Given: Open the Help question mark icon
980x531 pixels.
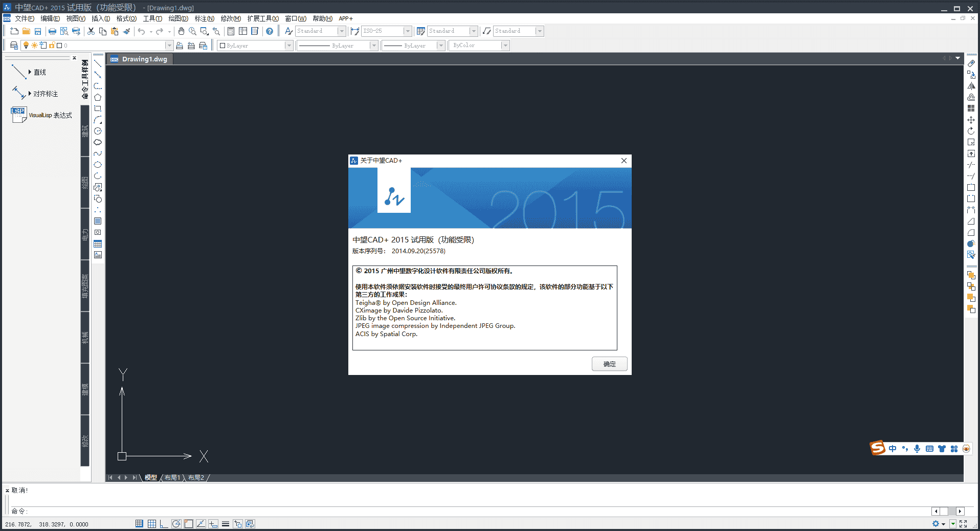Looking at the screenshot, I should pyautogui.click(x=270, y=31).
